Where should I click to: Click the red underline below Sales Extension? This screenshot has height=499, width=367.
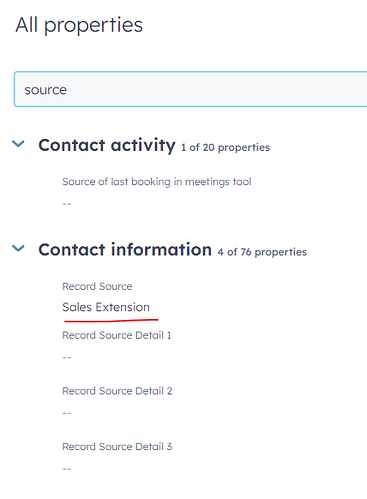[x=111, y=320]
